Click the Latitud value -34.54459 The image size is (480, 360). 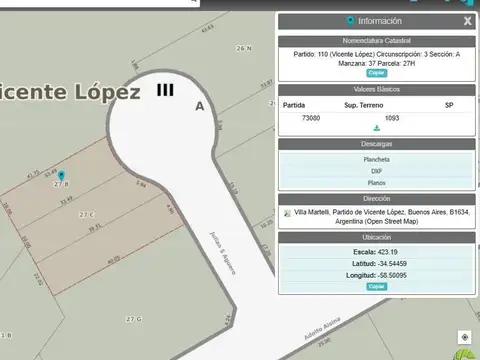pyautogui.click(x=392, y=264)
